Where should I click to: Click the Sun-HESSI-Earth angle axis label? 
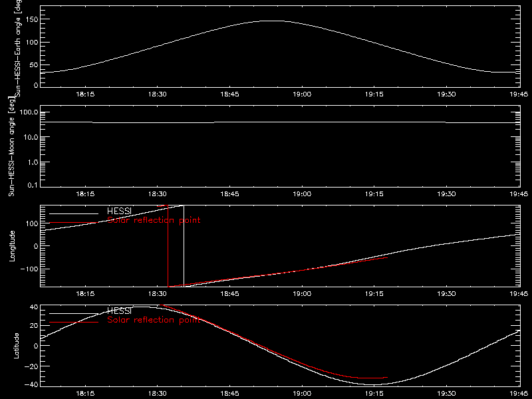[18, 49]
